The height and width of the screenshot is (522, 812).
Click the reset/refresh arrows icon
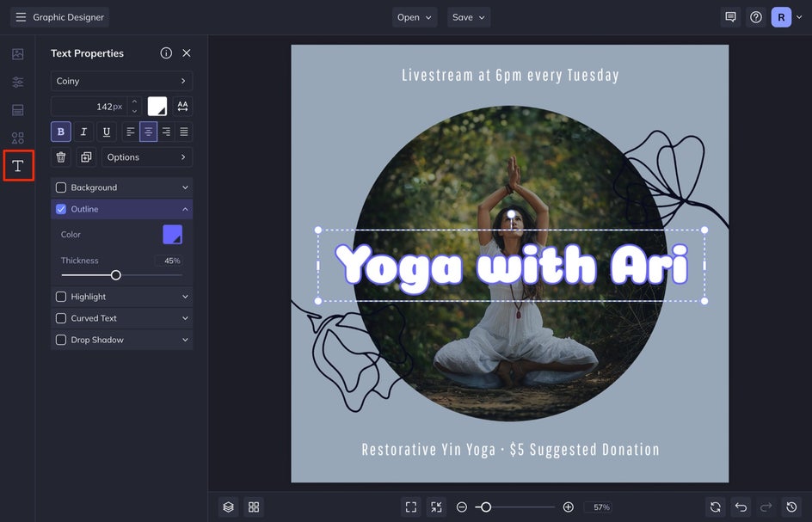coord(715,507)
